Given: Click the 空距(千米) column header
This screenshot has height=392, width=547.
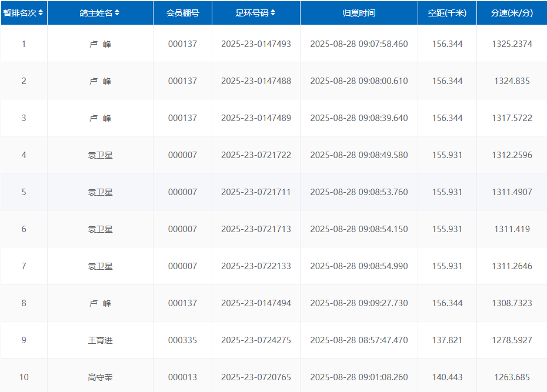Looking at the screenshot, I should point(447,13).
